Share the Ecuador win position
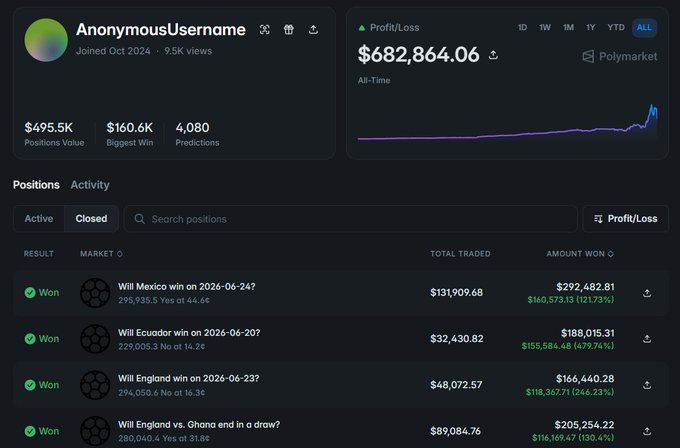 click(x=647, y=339)
